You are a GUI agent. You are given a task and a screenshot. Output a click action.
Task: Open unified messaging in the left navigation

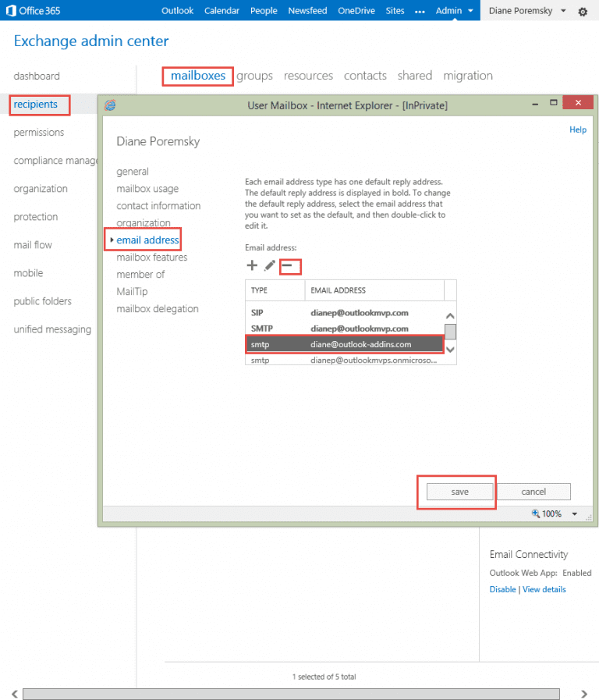click(52, 329)
